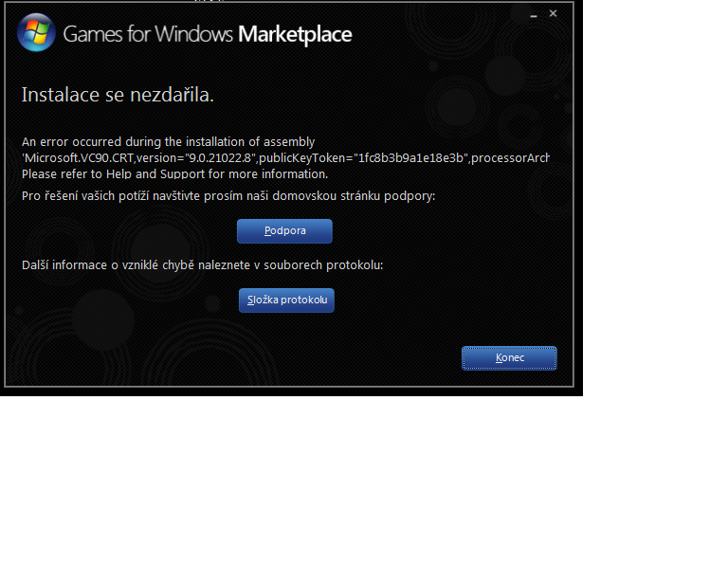Minimize the Marketplace installer window
728x582 pixels.
(534, 14)
